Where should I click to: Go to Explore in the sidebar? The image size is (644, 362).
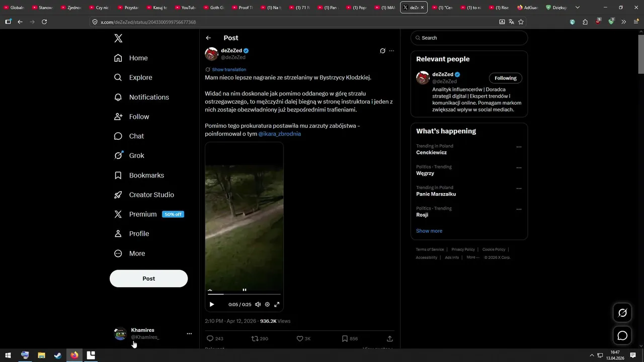(x=133, y=77)
